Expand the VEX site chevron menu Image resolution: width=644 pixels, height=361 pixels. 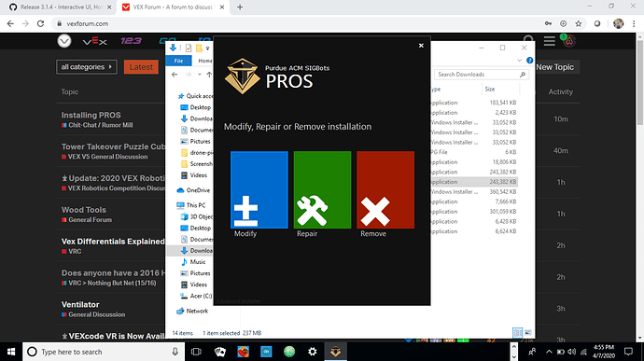tap(64, 41)
